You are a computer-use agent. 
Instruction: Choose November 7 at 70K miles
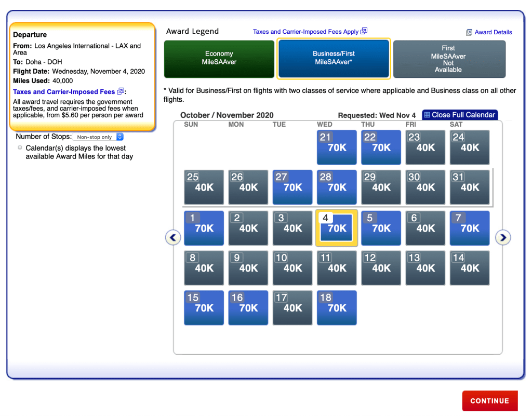click(x=470, y=228)
